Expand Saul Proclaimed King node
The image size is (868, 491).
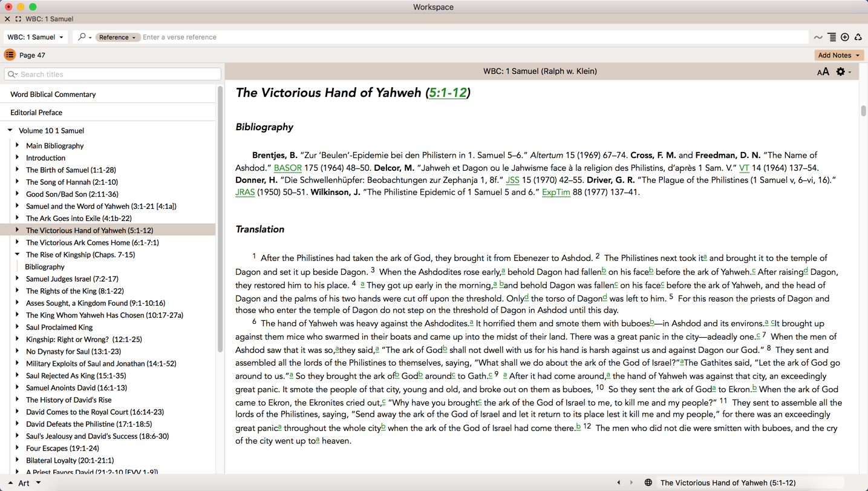pyautogui.click(x=18, y=327)
